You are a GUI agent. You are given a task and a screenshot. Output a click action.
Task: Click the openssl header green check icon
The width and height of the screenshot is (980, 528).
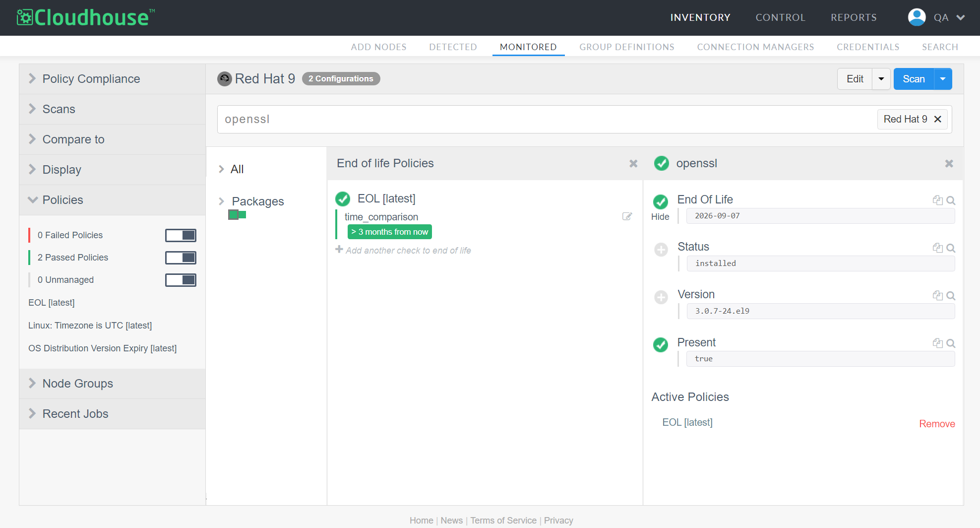(x=662, y=163)
